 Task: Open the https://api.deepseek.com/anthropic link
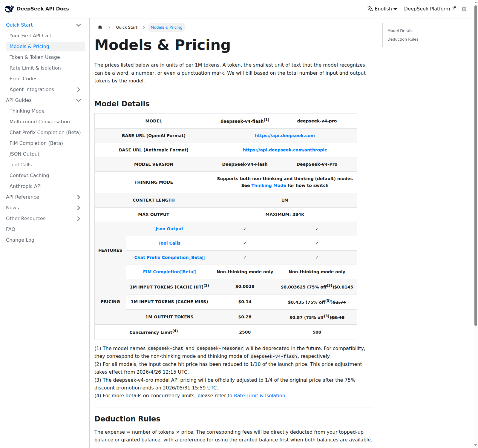pos(285,150)
